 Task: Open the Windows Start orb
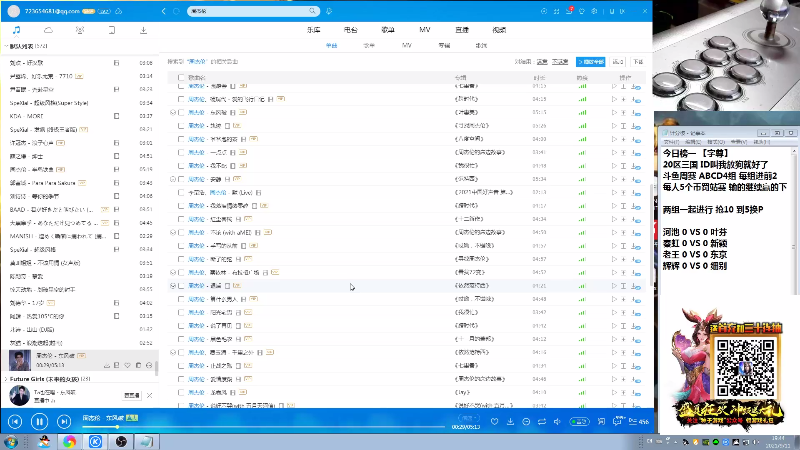(x=11, y=442)
